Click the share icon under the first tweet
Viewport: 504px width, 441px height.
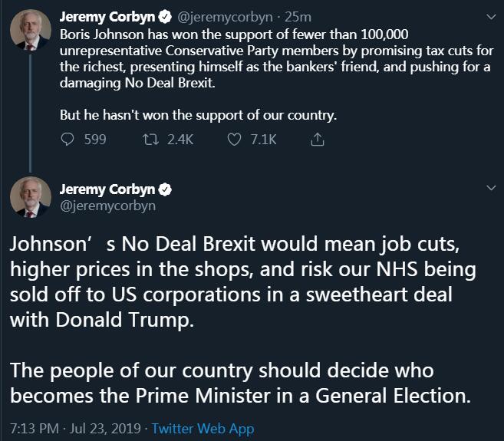pos(318,140)
